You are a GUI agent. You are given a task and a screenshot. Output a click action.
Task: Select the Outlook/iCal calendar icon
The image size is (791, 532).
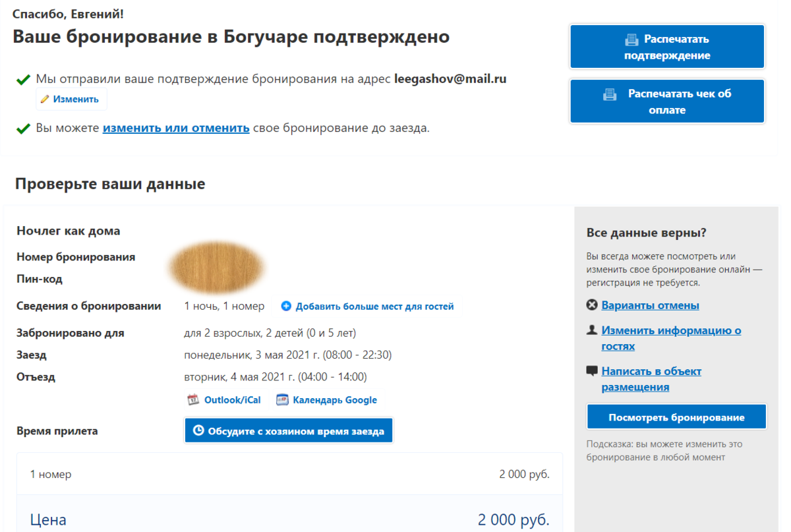(x=192, y=399)
